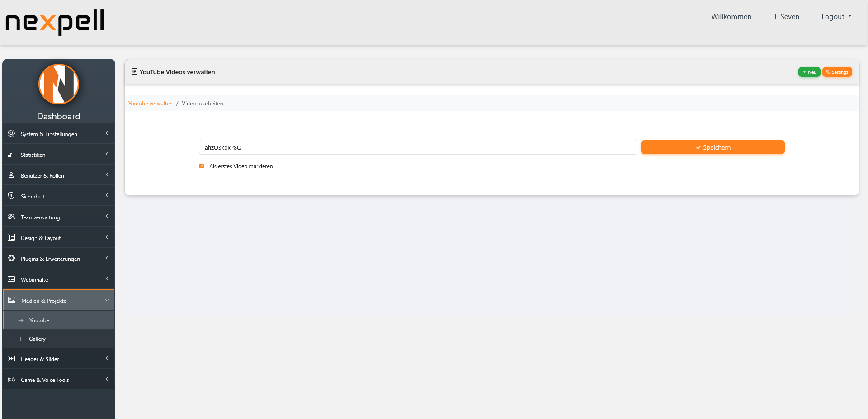Enable the Als erstes Video markieren option
868x419 pixels.
pos(202,166)
